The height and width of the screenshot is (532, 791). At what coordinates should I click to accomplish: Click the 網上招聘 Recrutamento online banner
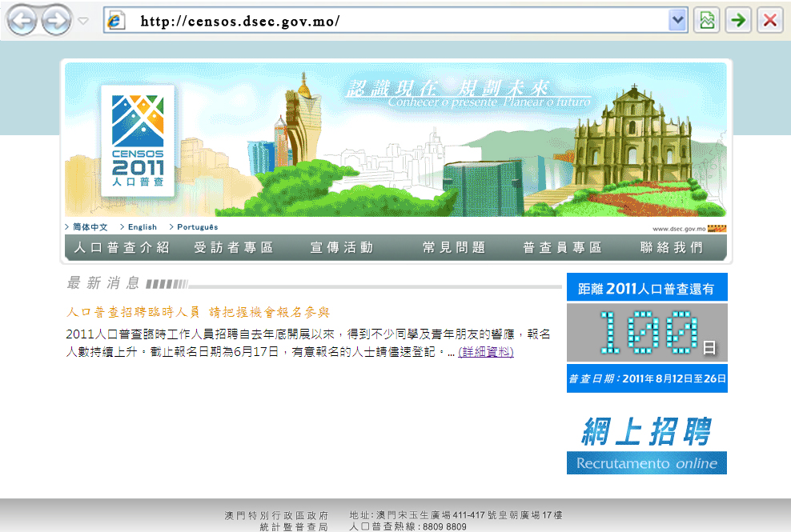coord(647,443)
